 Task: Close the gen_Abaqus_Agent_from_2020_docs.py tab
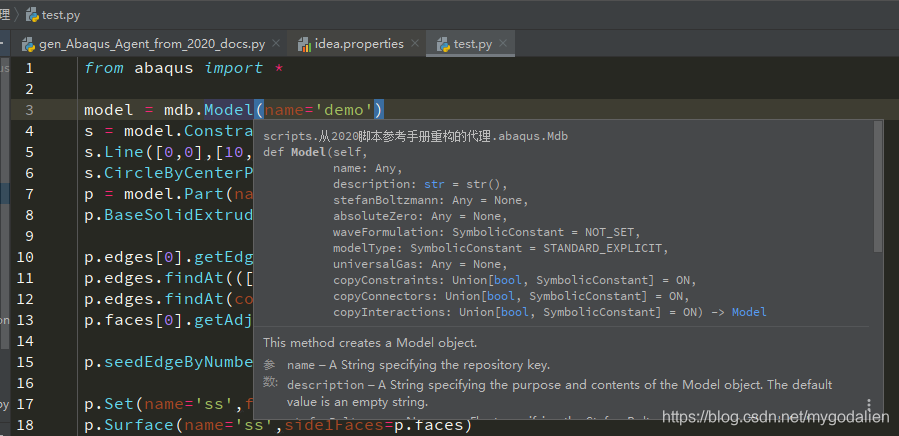point(277,44)
